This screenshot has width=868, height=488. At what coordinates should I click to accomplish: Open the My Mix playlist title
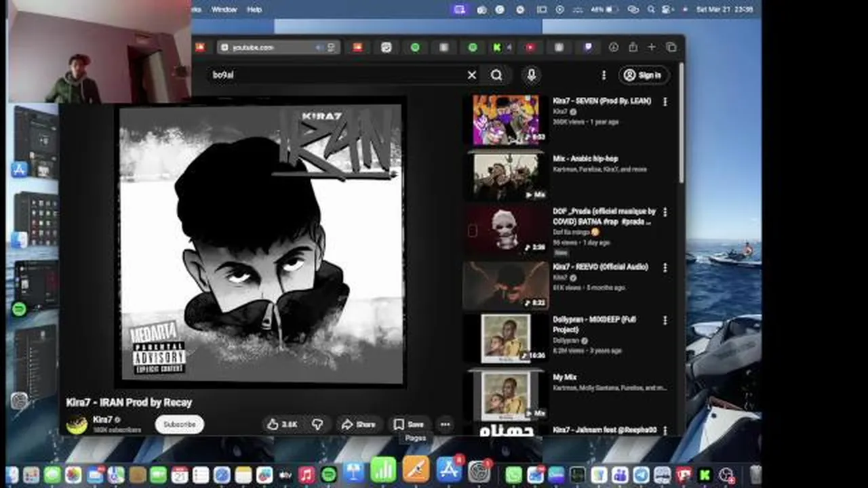click(564, 377)
